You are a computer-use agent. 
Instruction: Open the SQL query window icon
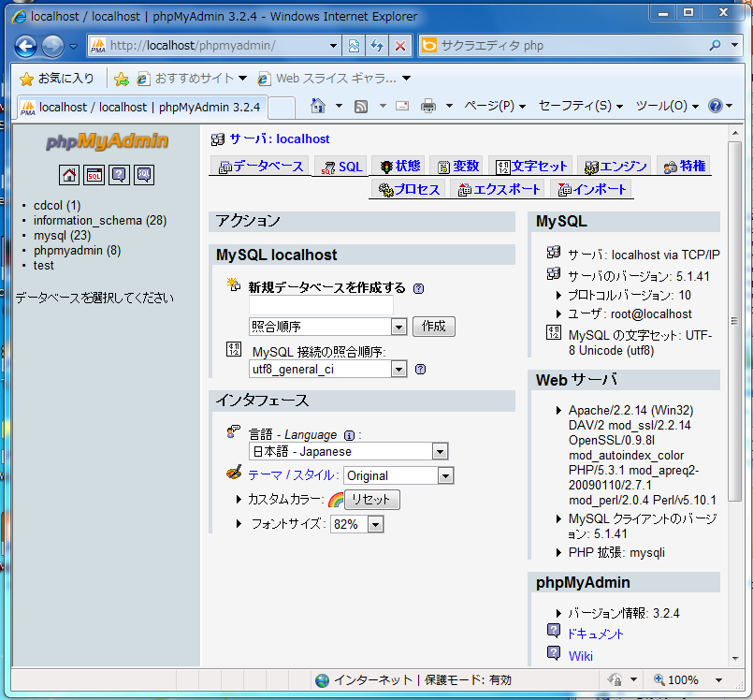coord(94,175)
